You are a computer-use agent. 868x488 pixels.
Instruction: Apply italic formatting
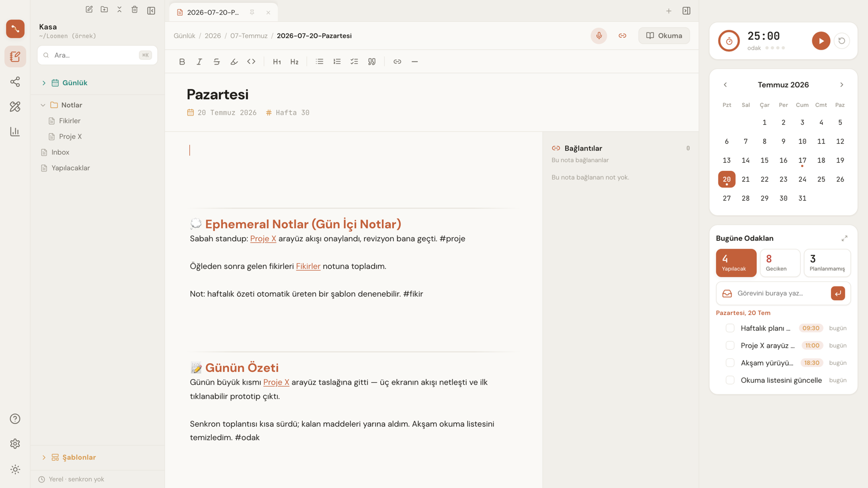199,62
